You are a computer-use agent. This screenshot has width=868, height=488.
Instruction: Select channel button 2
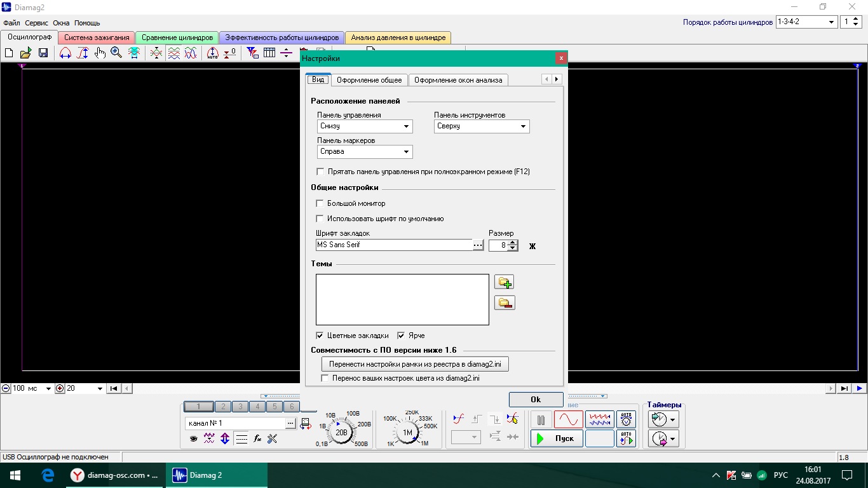click(222, 407)
